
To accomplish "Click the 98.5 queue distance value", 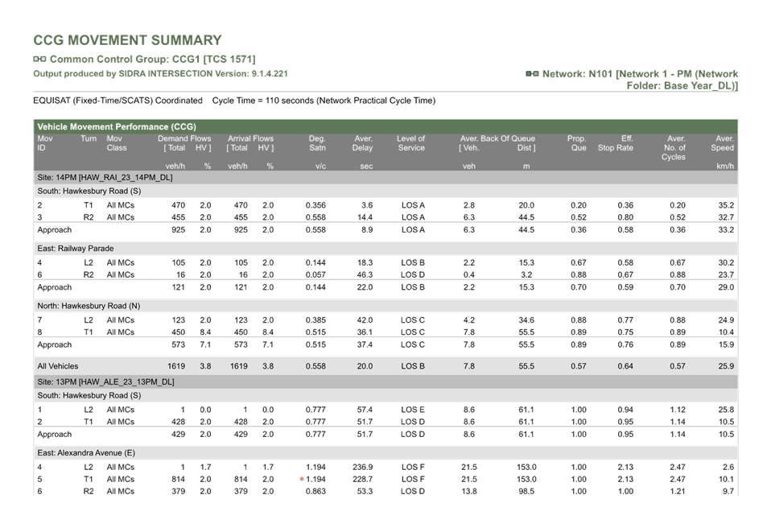I will coord(526,492).
